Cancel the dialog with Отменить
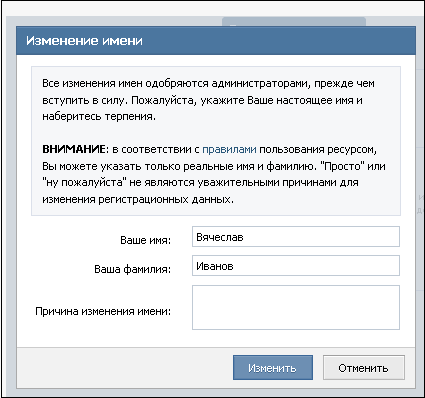The image size is (425, 398). click(x=364, y=368)
